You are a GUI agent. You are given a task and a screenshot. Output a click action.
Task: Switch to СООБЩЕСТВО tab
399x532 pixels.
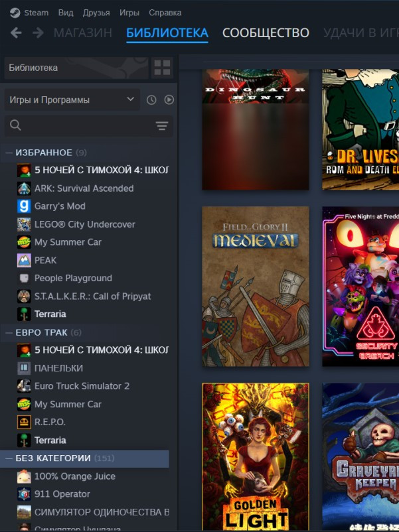[266, 33]
